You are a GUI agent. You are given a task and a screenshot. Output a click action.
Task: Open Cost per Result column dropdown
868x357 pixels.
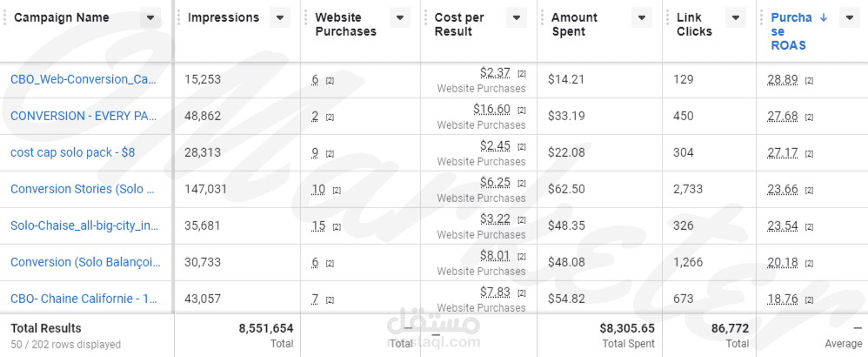(517, 17)
